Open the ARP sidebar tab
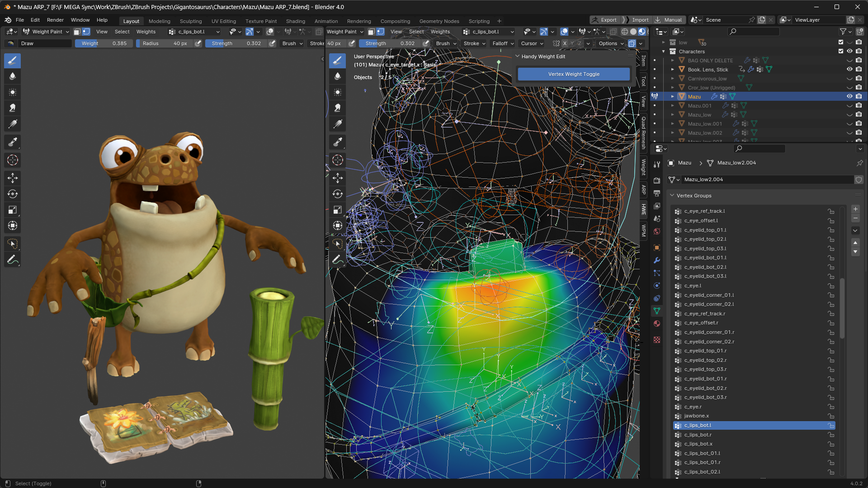 644,190
